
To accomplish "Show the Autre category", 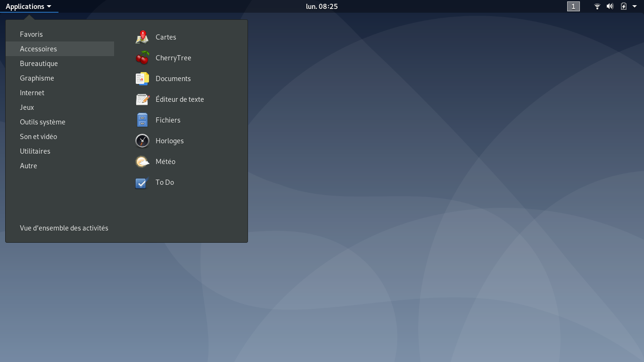I will pos(60,166).
